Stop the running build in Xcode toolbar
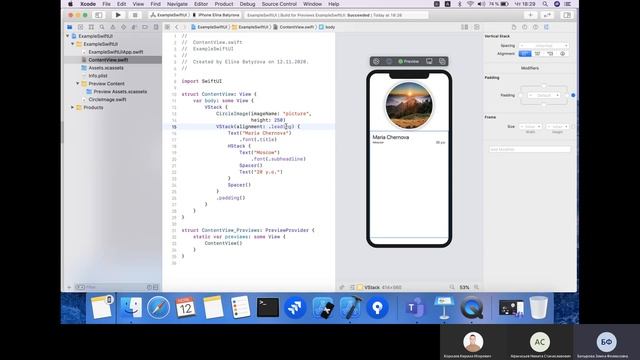The image size is (640, 360). pyautogui.click(x=134, y=15)
